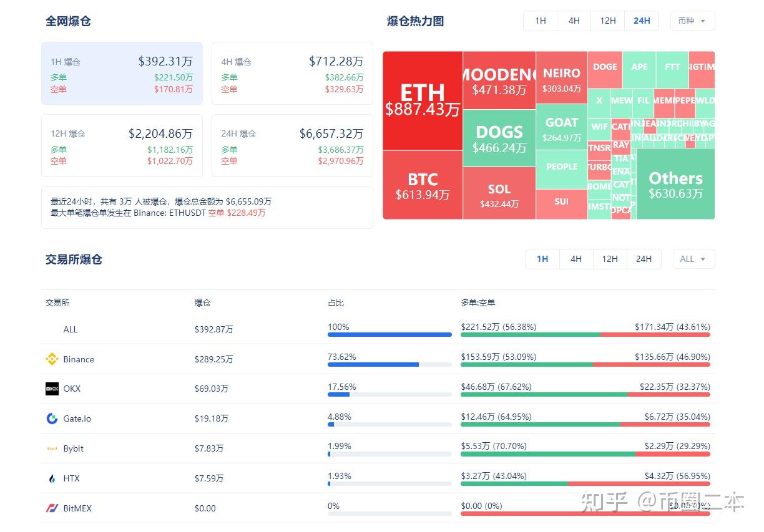Screen dimensions: 764x532
Task: Click the Binance exchange logo icon
Action: click(52, 359)
